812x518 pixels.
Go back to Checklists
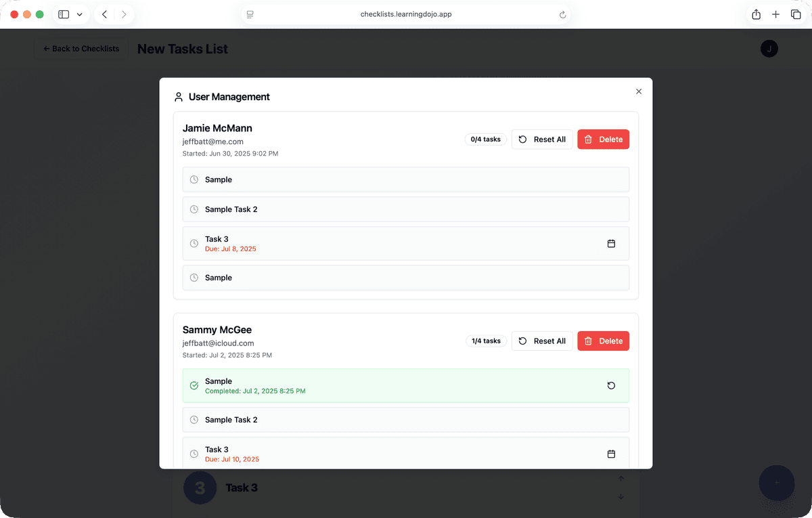point(81,49)
